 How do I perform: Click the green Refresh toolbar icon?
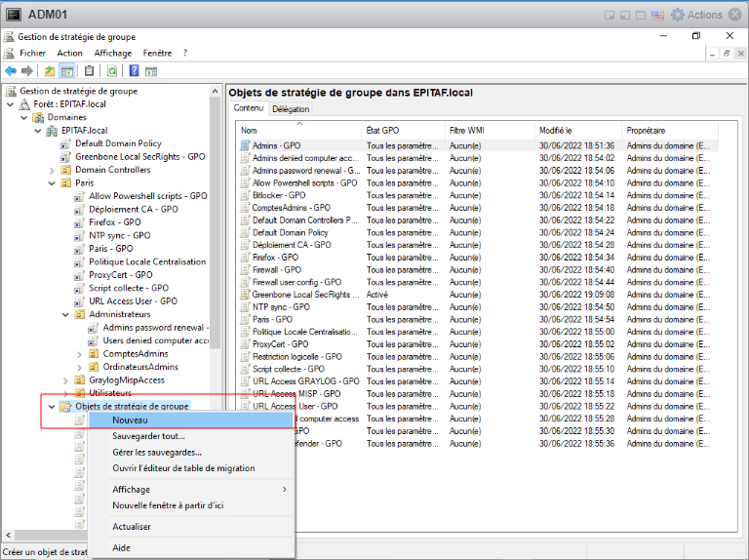[x=112, y=71]
